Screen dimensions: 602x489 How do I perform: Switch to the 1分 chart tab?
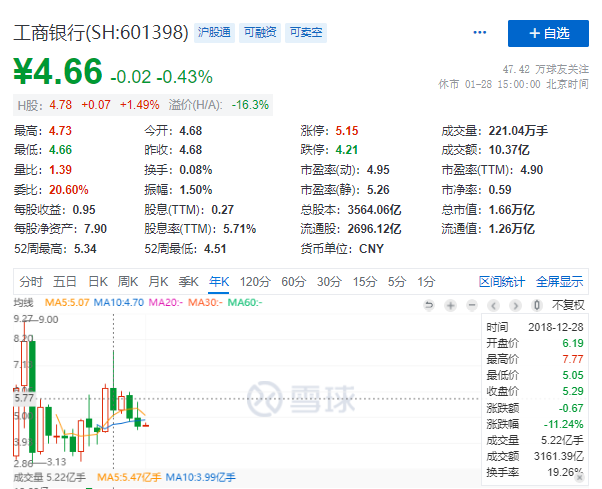426,282
